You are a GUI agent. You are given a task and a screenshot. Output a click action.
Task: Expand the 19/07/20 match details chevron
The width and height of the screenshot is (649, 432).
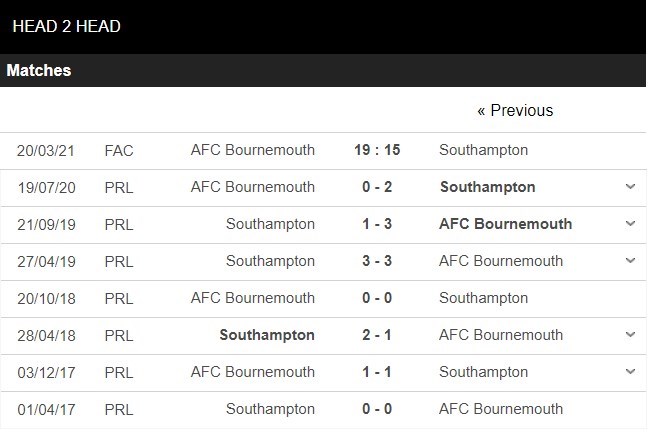(x=630, y=187)
